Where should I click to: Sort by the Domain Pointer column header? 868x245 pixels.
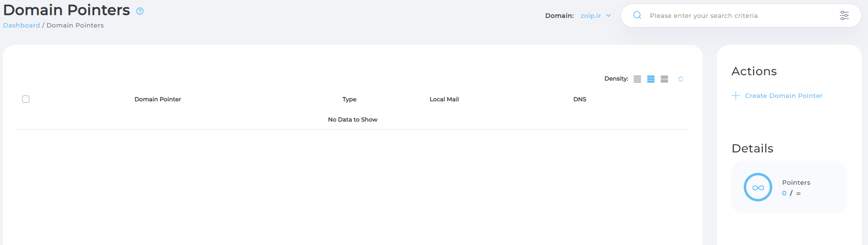coord(158,99)
